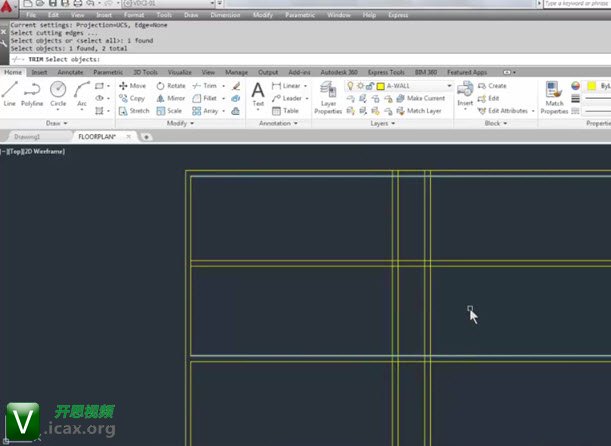Open the A-WALL layer dropdown list
Image resolution: width=611 pixels, height=446 pixels.
click(449, 86)
